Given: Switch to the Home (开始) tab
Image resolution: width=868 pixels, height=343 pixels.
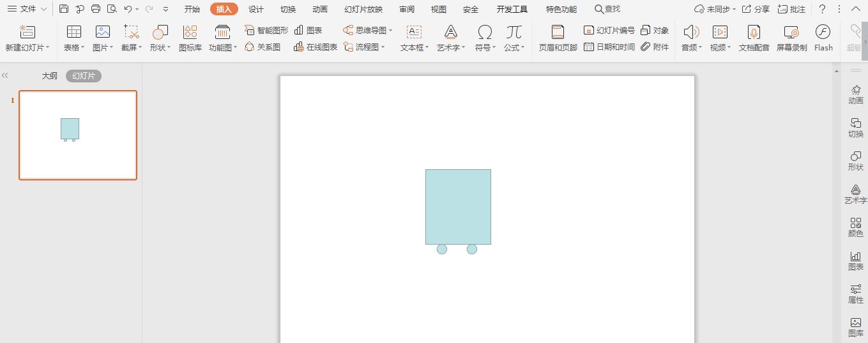Looking at the screenshot, I should (192, 9).
